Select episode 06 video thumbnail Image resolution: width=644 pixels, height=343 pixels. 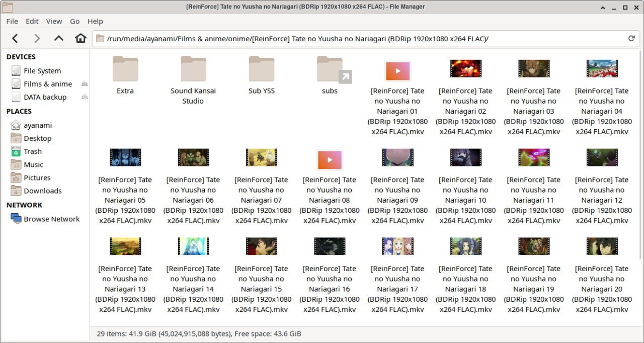coord(193,157)
